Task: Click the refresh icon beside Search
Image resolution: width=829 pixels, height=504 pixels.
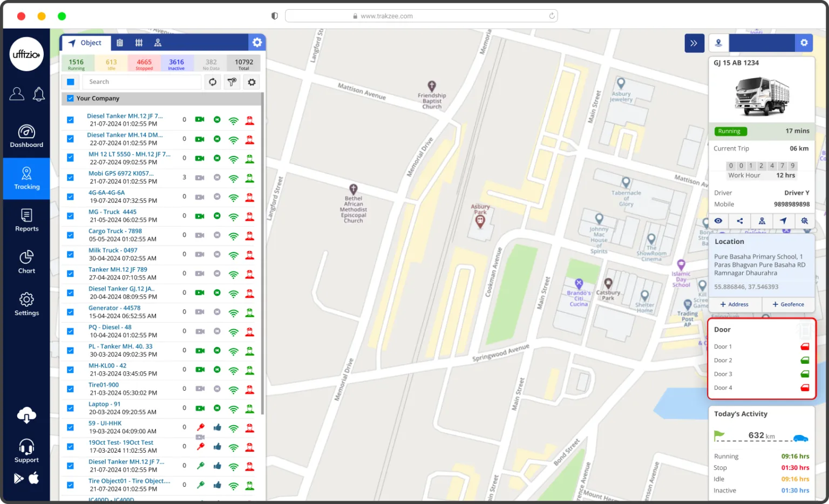Action: (213, 82)
